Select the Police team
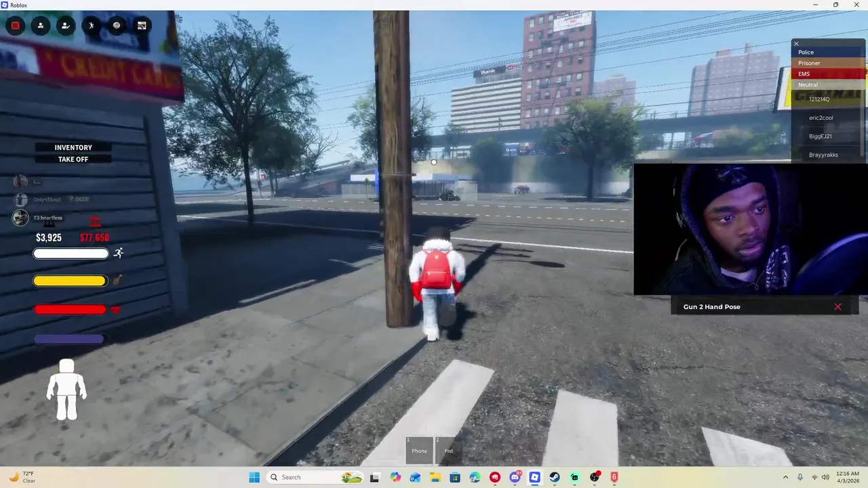Viewport: 868px width, 488px height. tap(829, 52)
